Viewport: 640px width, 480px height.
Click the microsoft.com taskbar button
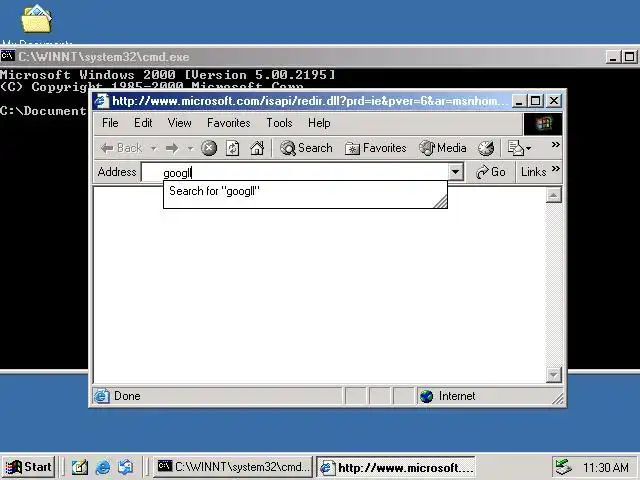coord(396,467)
